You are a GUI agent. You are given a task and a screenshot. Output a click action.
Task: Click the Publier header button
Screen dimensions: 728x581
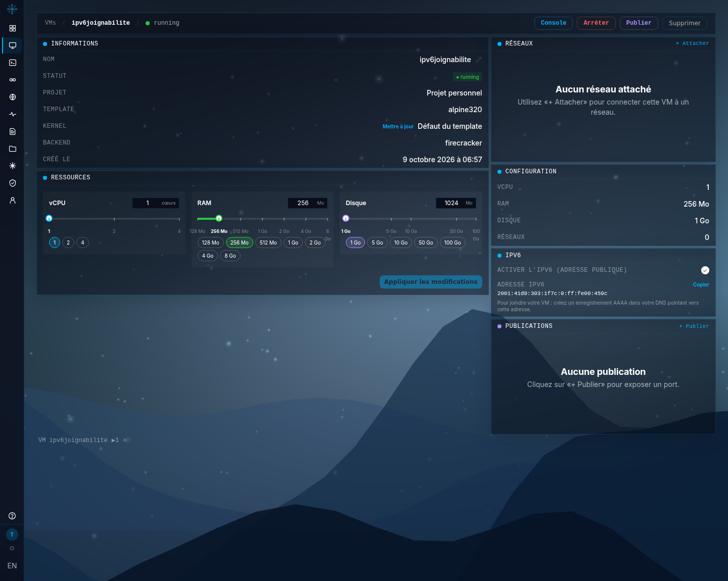pos(639,23)
